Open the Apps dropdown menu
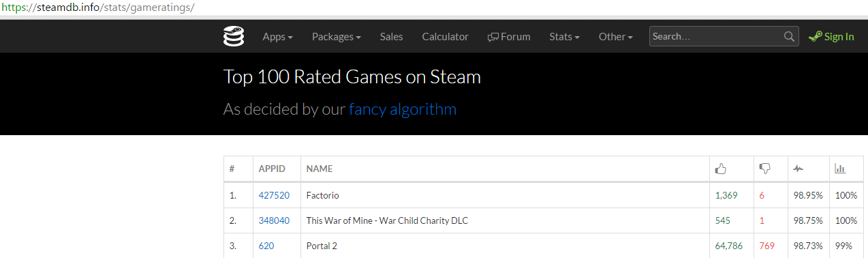The width and height of the screenshot is (868, 258). coord(277,37)
